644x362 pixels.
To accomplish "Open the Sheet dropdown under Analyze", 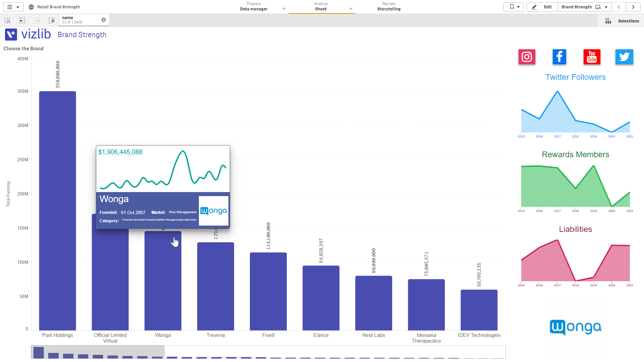I will pyautogui.click(x=351, y=8).
